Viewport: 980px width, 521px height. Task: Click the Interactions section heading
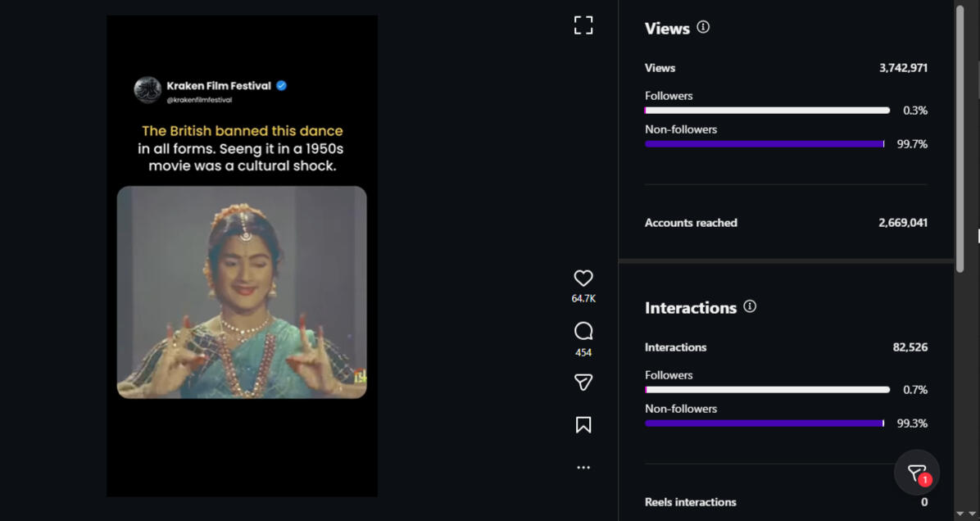click(691, 308)
